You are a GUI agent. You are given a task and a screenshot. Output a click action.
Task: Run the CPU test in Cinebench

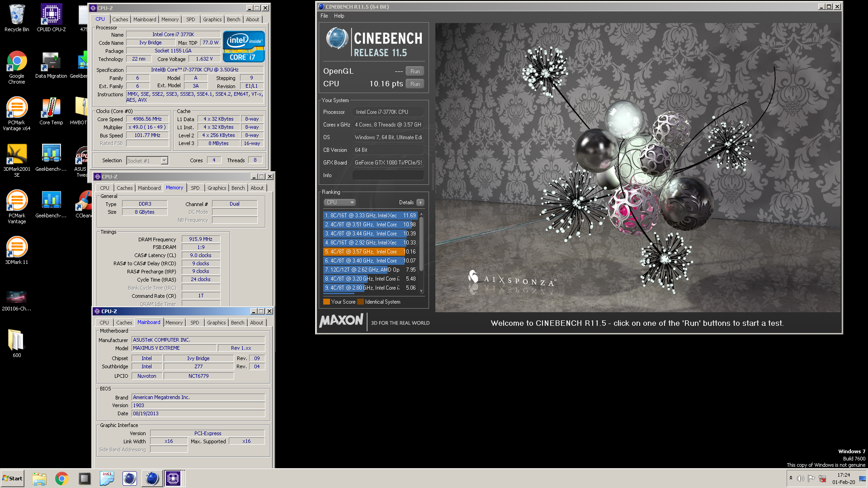[x=415, y=84]
